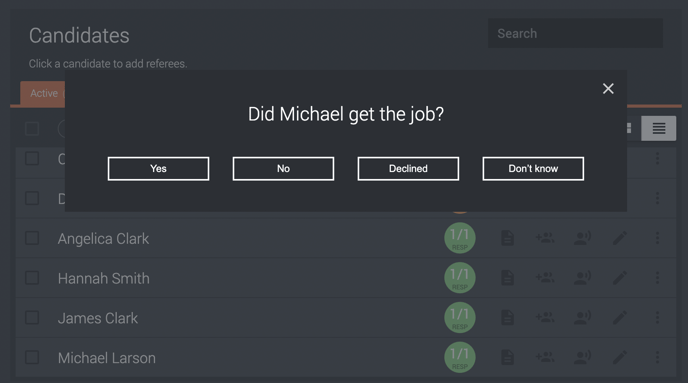Open James Clark's 1/1 response badge
Viewport: 688px width, 383px height.
tap(460, 318)
